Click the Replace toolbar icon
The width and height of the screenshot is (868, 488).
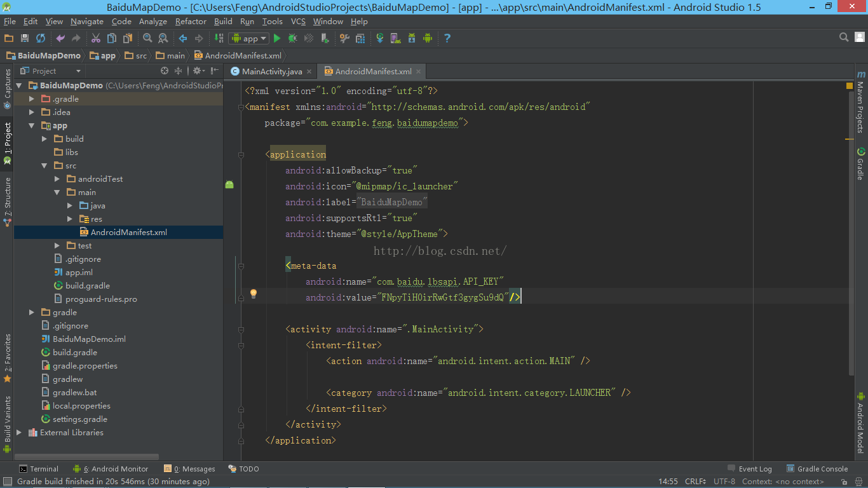pyautogui.click(x=163, y=38)
